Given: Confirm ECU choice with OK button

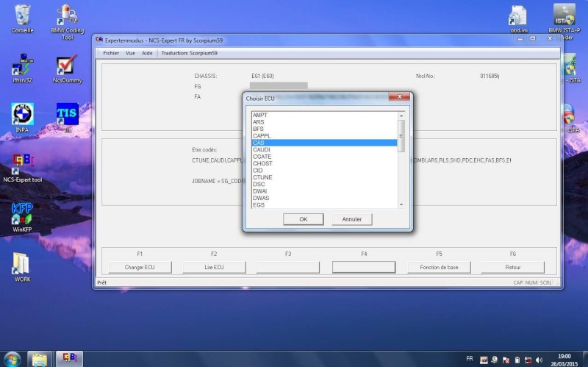Looking at the screenshot, I should point(303,219).
